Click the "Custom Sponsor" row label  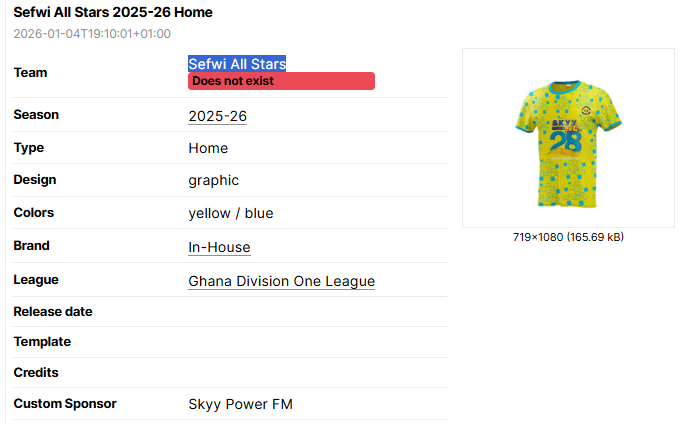point(65,404)
